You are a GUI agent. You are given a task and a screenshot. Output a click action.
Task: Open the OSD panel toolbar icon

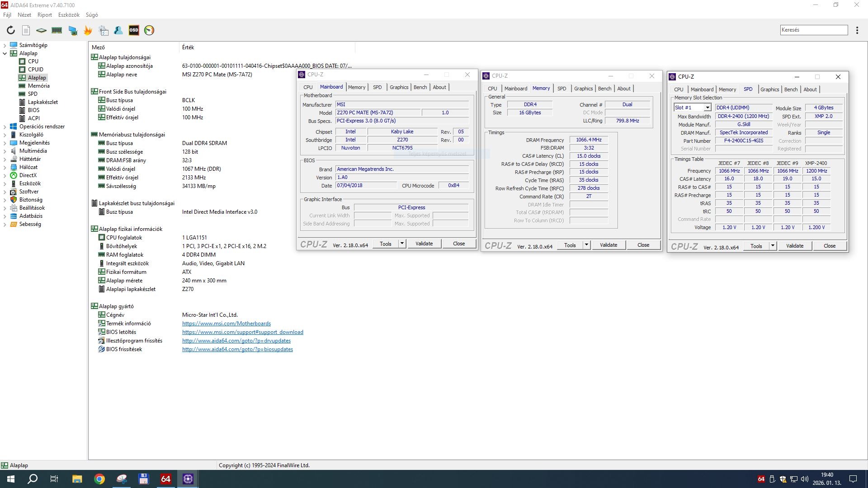(x=134, y=30)
